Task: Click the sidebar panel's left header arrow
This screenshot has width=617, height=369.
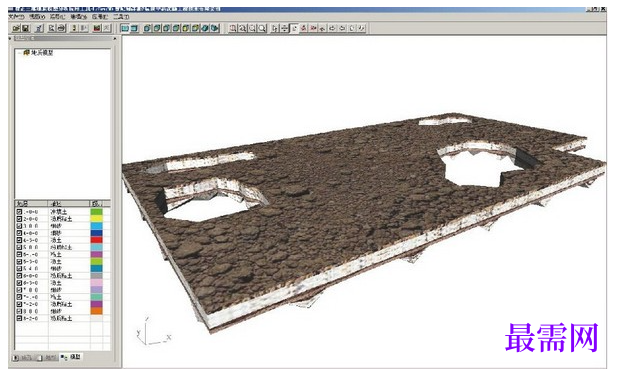Action: (x=10, y=39)
